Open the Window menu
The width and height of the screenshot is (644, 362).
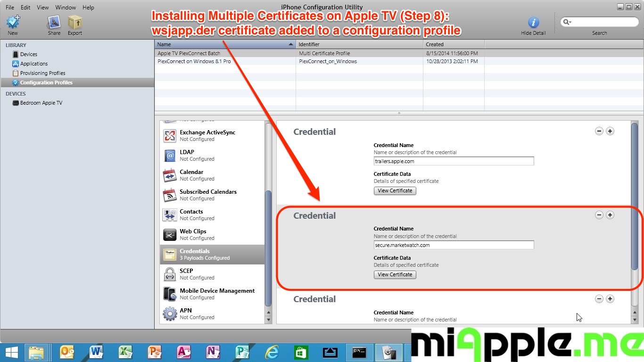coord(66,8)
